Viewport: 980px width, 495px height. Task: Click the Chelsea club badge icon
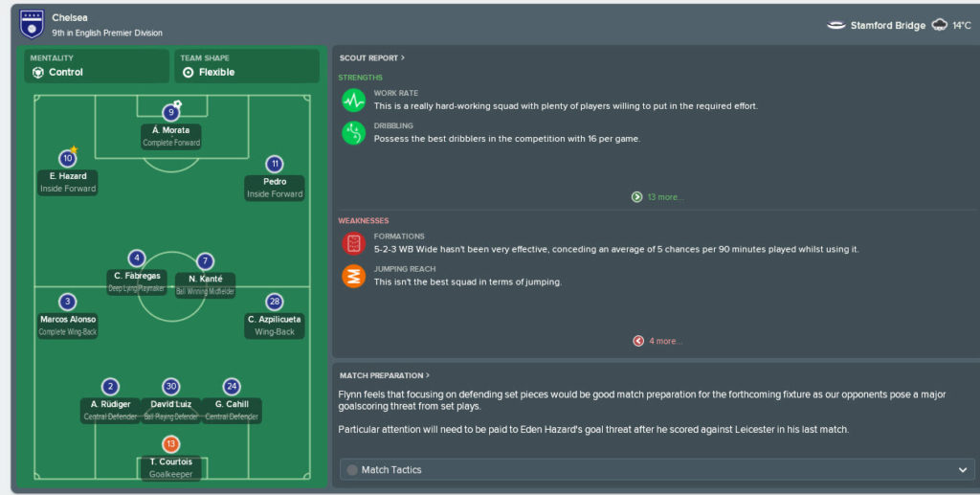point(32,24)
